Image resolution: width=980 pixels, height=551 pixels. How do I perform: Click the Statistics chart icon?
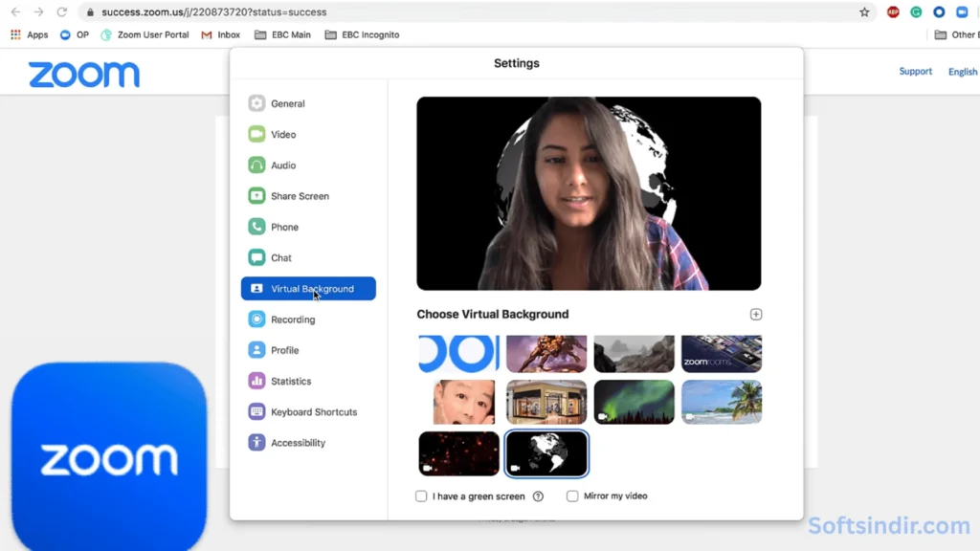[256, 381]
